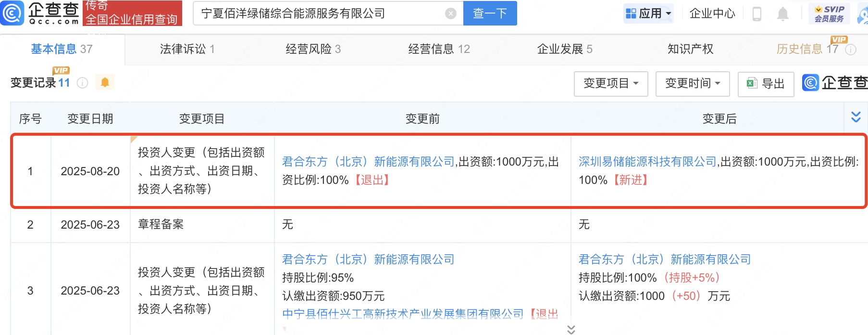The image size is (868, 335).
Task: Click the 序号 column header
Action: [30, 119]
